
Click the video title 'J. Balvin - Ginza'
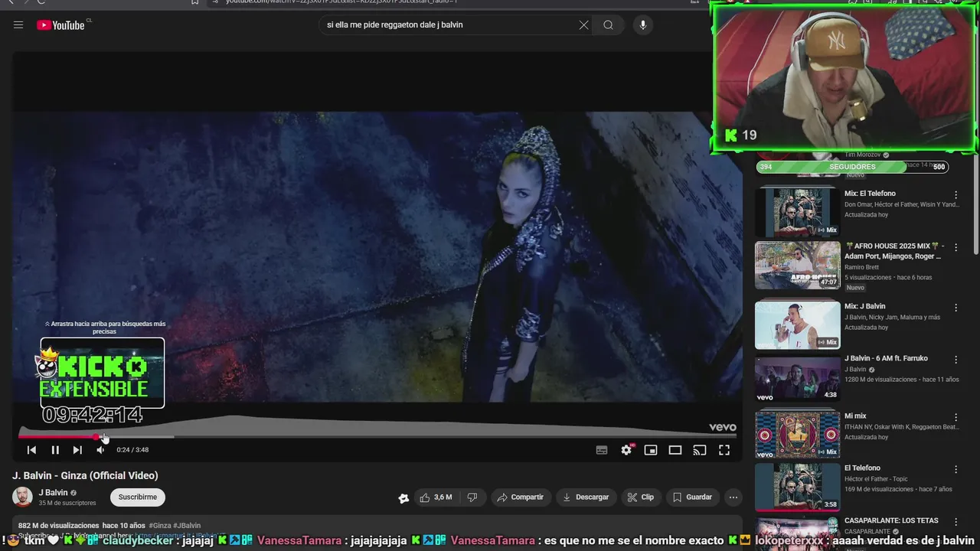(85, 475)
